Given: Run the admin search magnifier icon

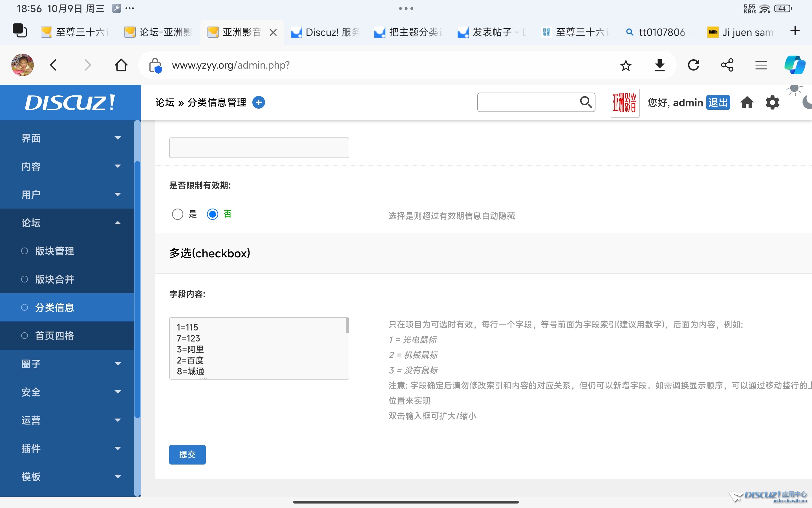Looking at the screenshot, I should pos(586,102).
